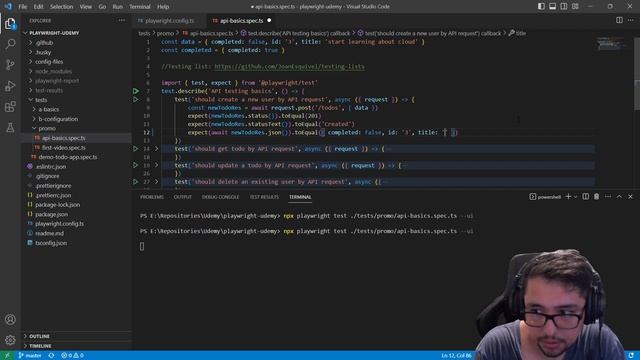This screenshot has width=640, height=360.
Task: Click Ln 12, Col 86 cursor position
Action: [x=456, y=356]
